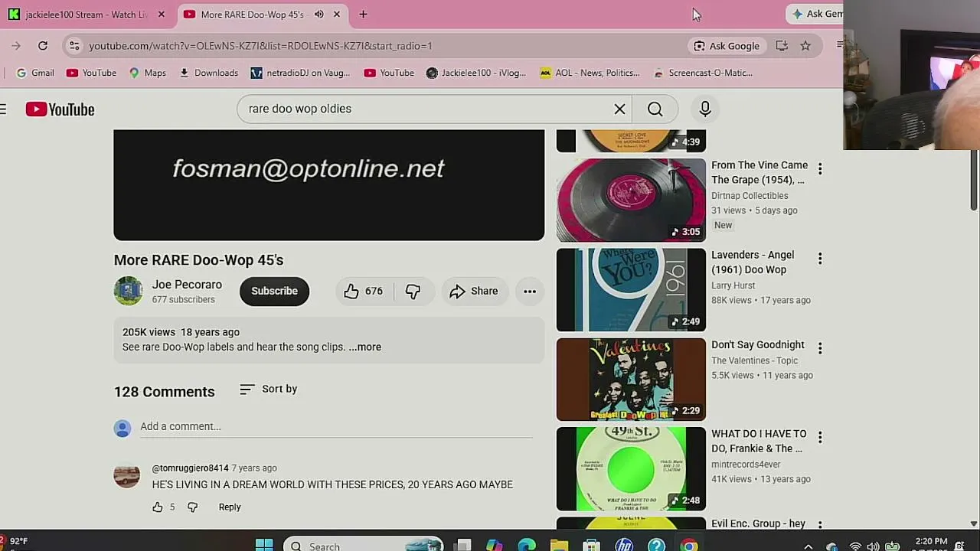This screenshot has height=551, width=980.
Task: Open options for Don't Say Goodnight video
Action: point(820,348)
